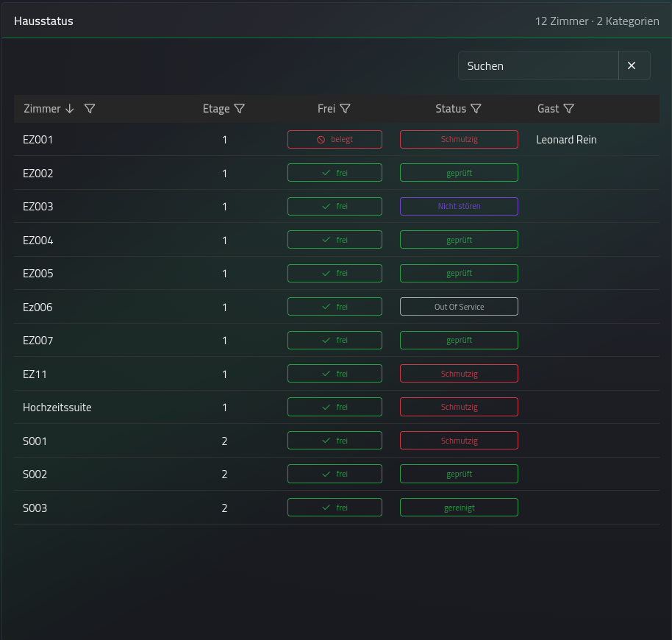The image size is (672, 640).
Task: Open the Gast column filter icon
Action: point(569,109)
